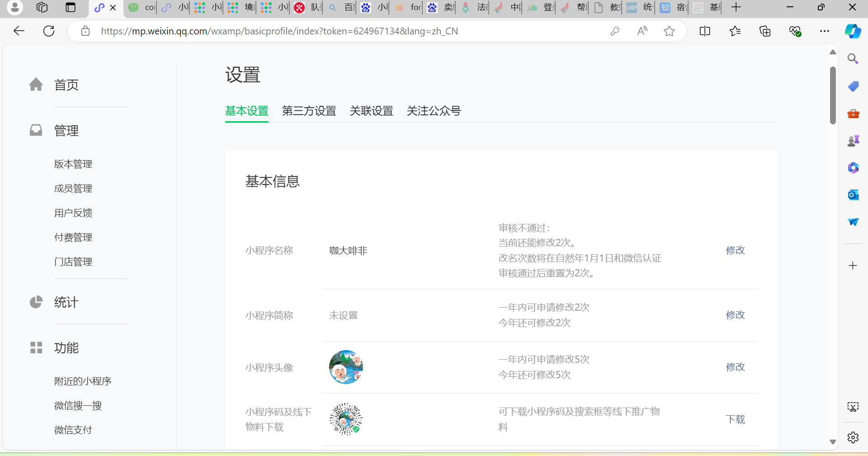Open split screen view
Image resolution: width=868 pixels, height=456 pixels.
pos(705,31)
